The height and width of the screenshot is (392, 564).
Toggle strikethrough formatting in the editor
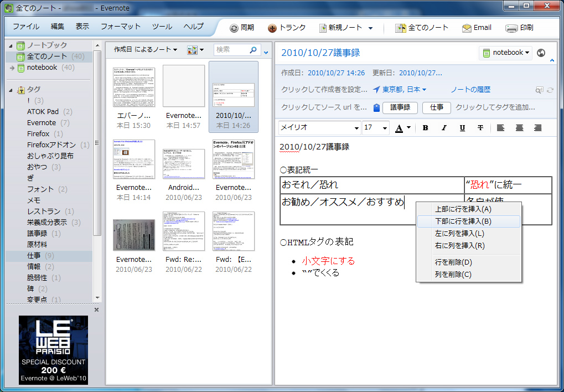482,128
